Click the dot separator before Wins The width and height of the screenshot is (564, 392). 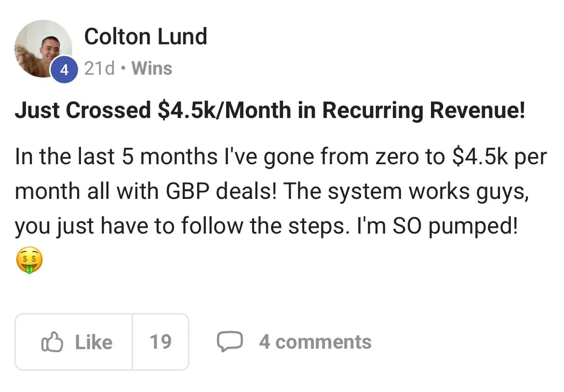123,68
